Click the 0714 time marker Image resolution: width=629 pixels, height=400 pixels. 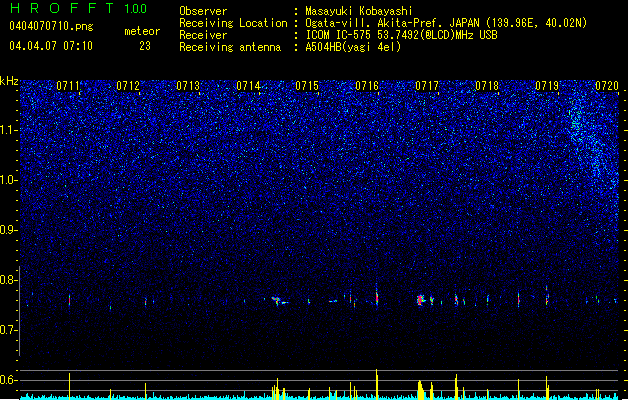248,86
